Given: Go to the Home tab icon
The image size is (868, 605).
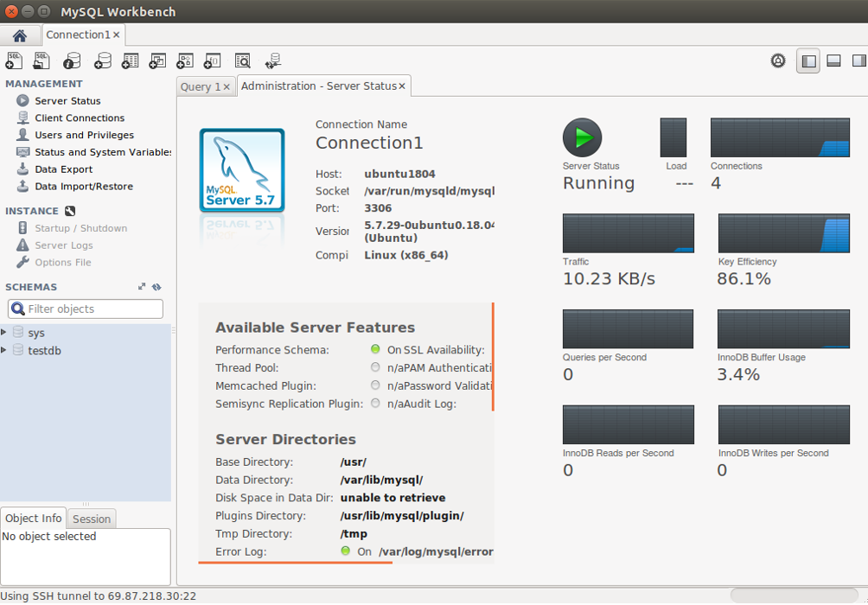Looking at the screenshot, I should [19, 36].
